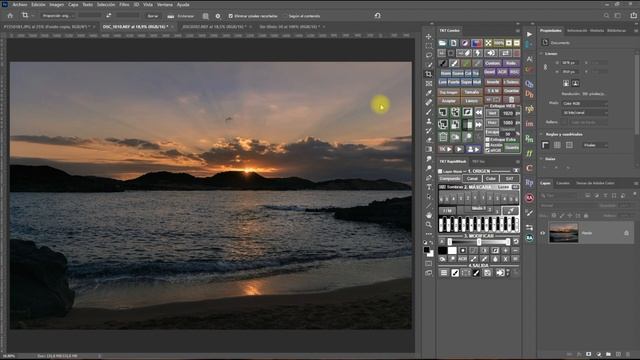Select the Move tool
The height and width of the screenshot is (360, 640).
click(429, 37)
